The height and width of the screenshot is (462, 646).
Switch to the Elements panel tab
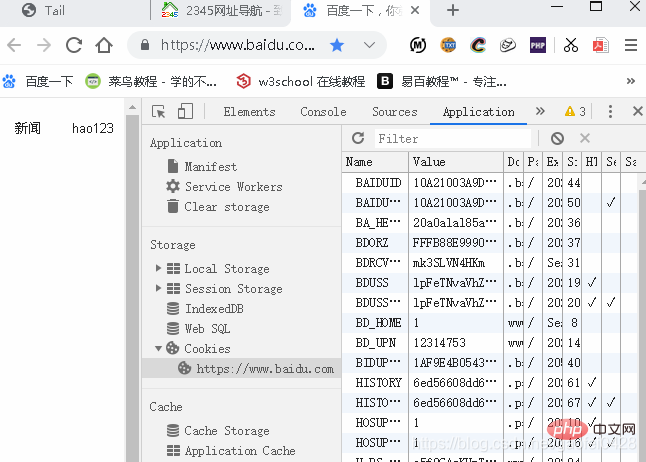tap(249, 112)
